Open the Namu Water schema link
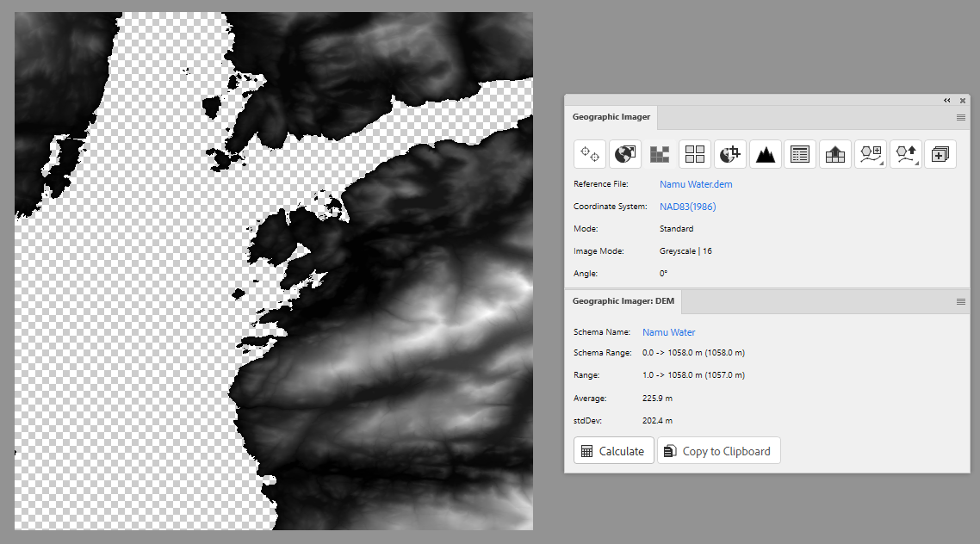980x544 pixels. coord(669,332)
